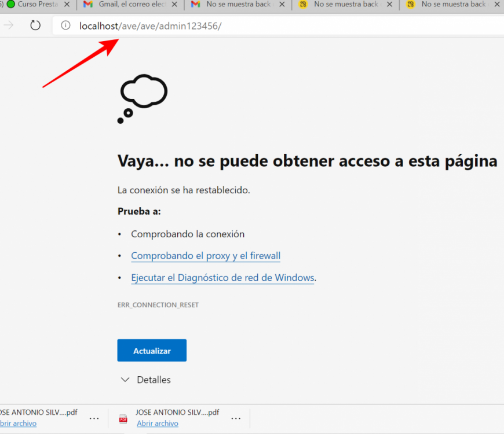Screen dimensions: 504x434
Task: Close the Gmail, el correo tab
Action: point(174,4)
